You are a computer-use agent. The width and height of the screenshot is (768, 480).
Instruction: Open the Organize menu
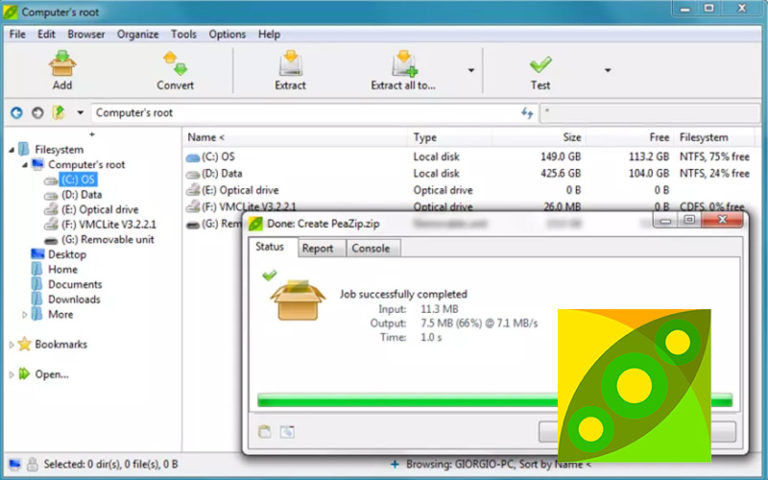pyautogui.click(x=137, y=34)
